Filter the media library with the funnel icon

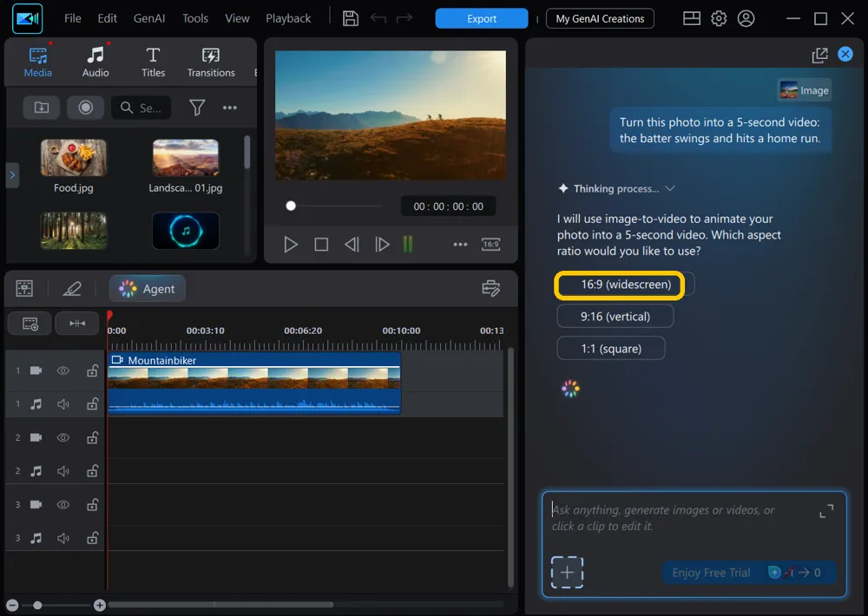pos(197,108)
